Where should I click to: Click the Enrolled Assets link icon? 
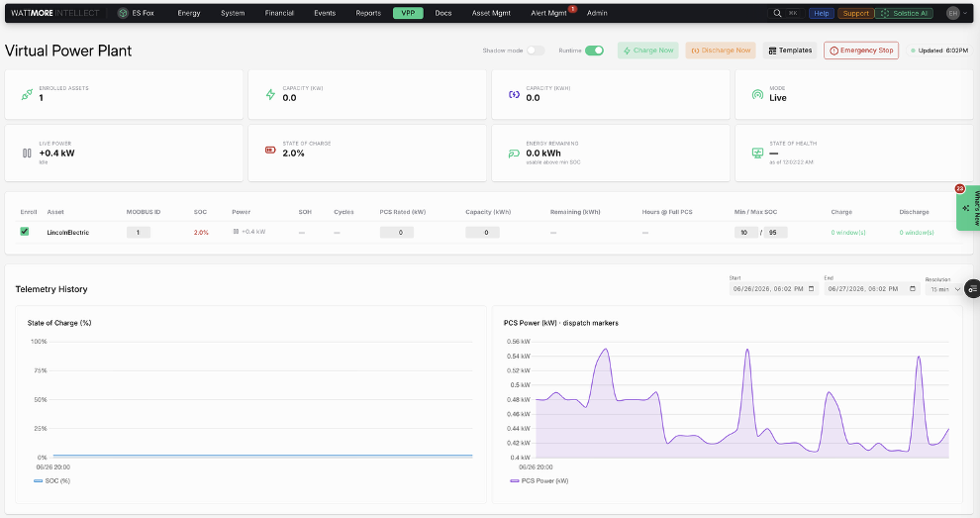(27, 94)
